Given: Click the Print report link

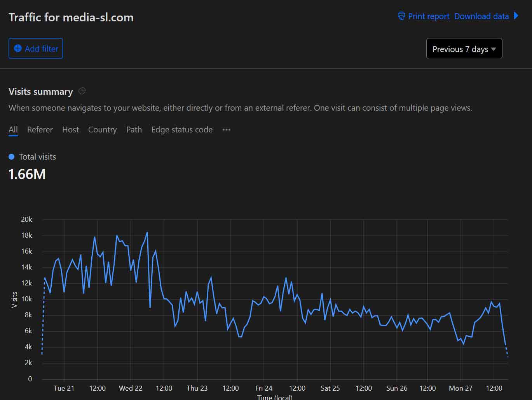Looking at the screenshot, I should [428, 16].
